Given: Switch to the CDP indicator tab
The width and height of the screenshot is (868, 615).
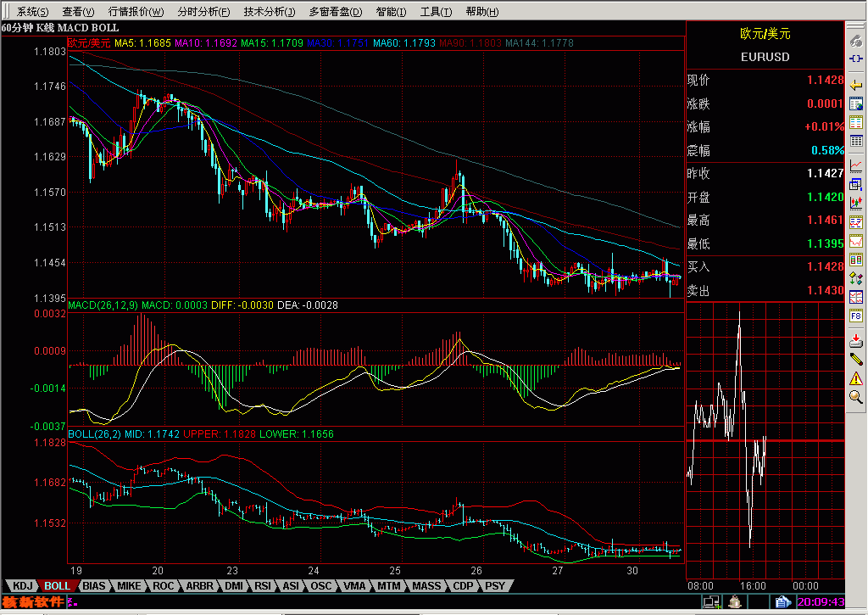Looking at the screenshot, I should (x=464, y=585).
